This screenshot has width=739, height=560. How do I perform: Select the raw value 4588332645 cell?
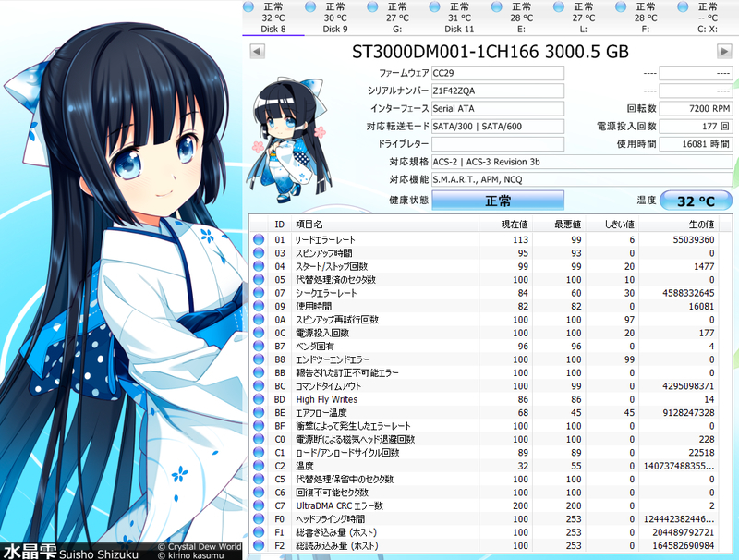[x=688, y=293]
